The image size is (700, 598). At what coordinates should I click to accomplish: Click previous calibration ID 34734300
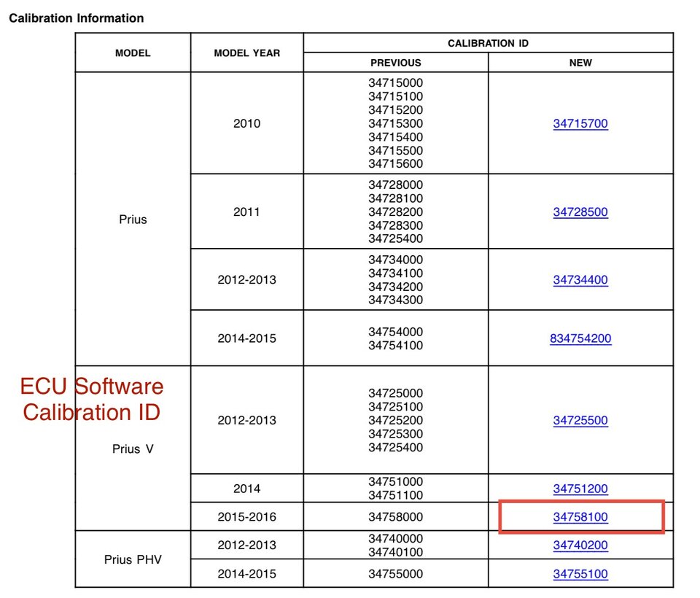[395, 300]
